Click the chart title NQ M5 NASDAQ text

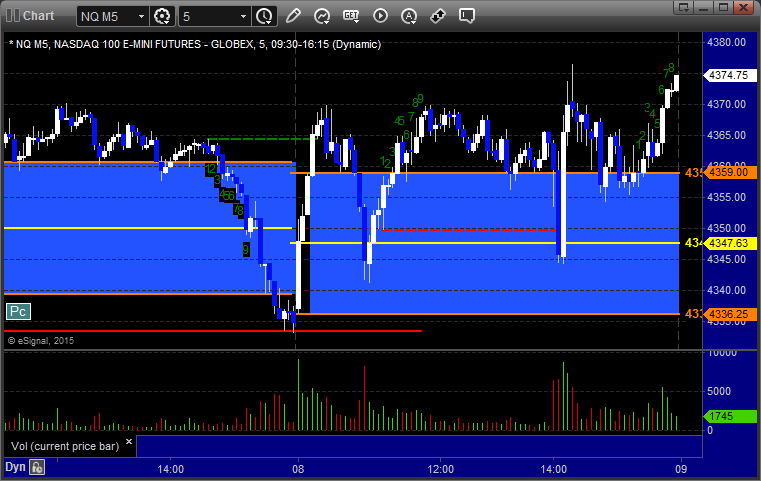coord(195,44)
